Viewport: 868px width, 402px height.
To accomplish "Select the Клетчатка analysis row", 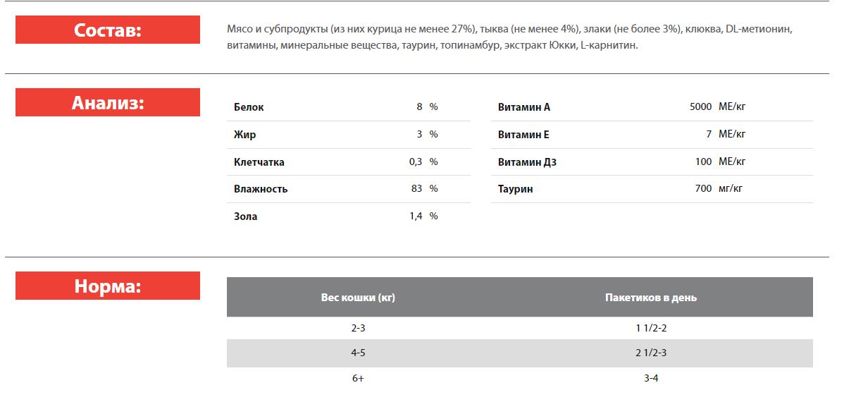I will (349, 162).
